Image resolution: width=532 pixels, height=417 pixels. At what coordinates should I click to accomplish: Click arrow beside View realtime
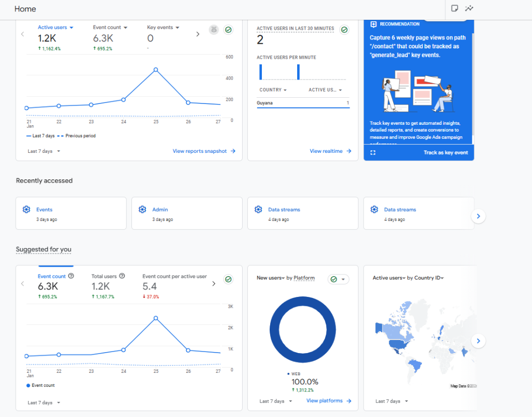point(349,151)
